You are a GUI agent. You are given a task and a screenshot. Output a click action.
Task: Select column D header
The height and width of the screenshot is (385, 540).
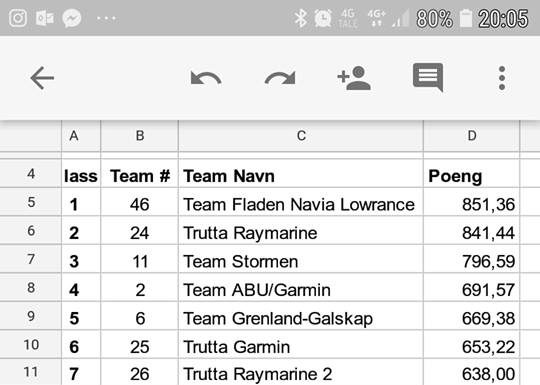(x=471, y=136)
